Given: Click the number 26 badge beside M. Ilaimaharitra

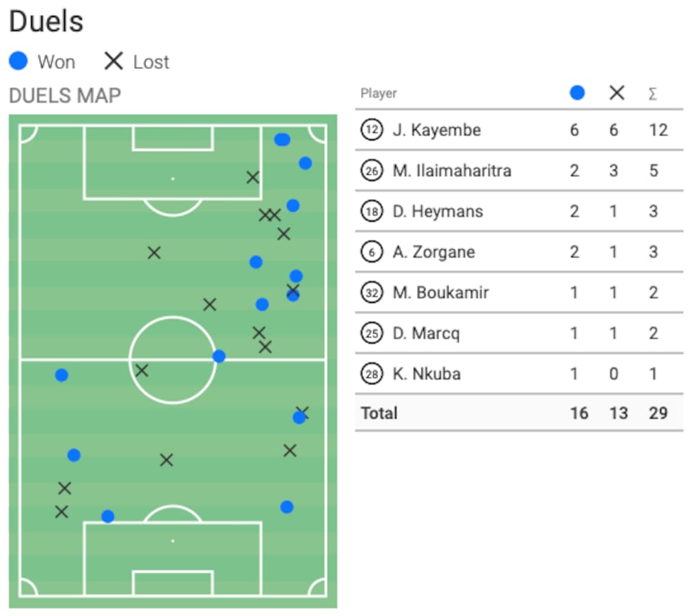Looking at the screenshot, I should pyautogui.click(x=371, y=170).
